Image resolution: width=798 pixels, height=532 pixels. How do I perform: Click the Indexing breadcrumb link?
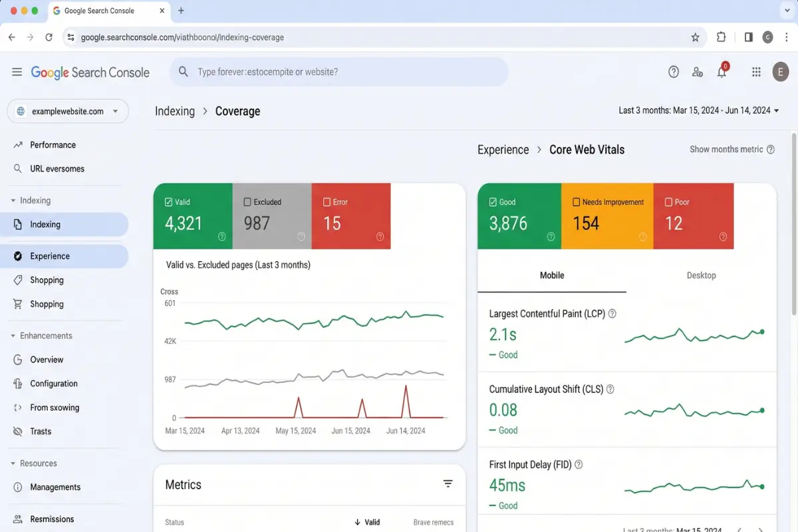(x=175, y=111)
